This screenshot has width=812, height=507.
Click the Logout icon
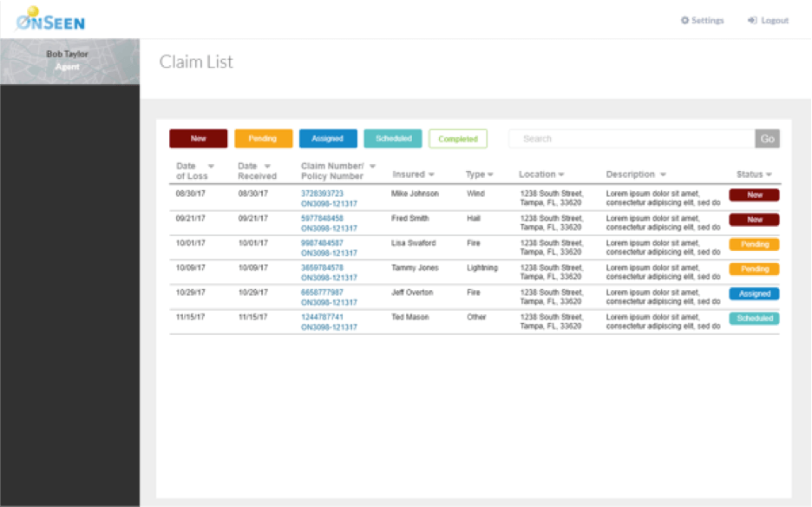(752, 21)
